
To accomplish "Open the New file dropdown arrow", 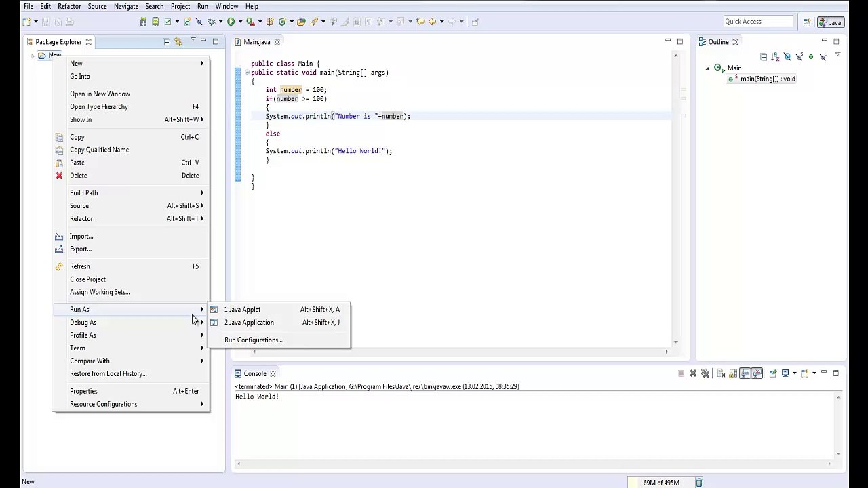I will pyautogui.click(x=36, y=22).
